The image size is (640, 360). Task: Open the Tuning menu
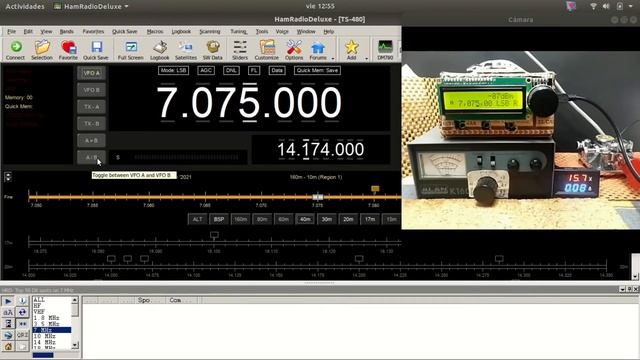[x=238, y=31]
